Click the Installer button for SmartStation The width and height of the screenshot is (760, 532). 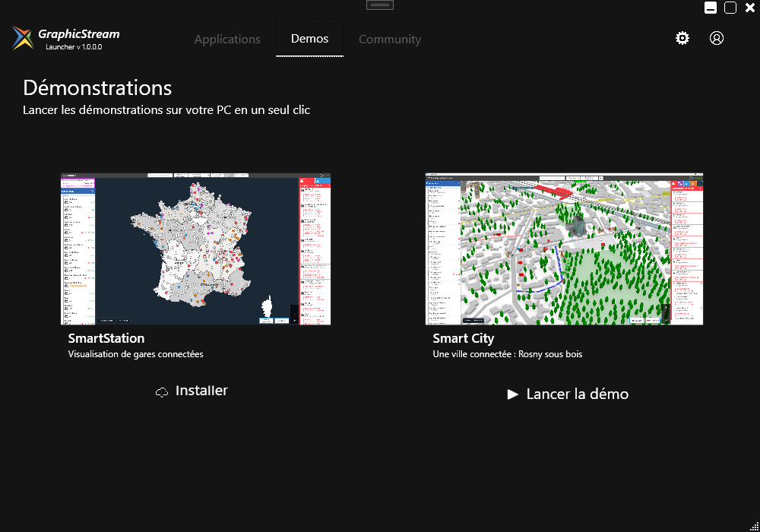pos(192,391)
